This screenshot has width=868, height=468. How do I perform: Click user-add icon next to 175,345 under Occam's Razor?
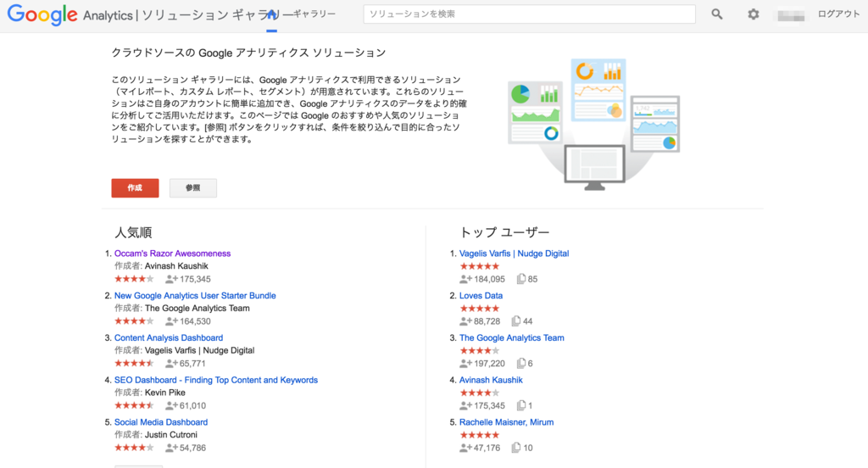pyautogui.click(x=171, y=279)
